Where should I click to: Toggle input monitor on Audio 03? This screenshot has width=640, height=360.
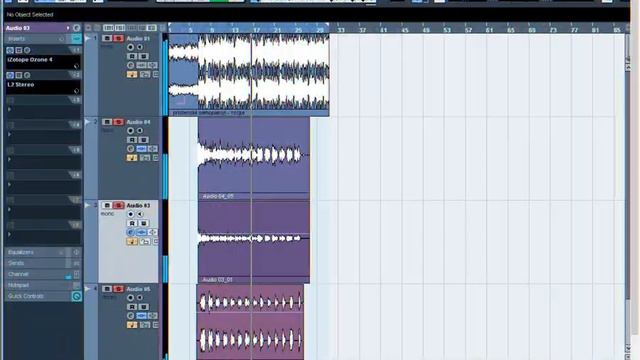point(140,214)
